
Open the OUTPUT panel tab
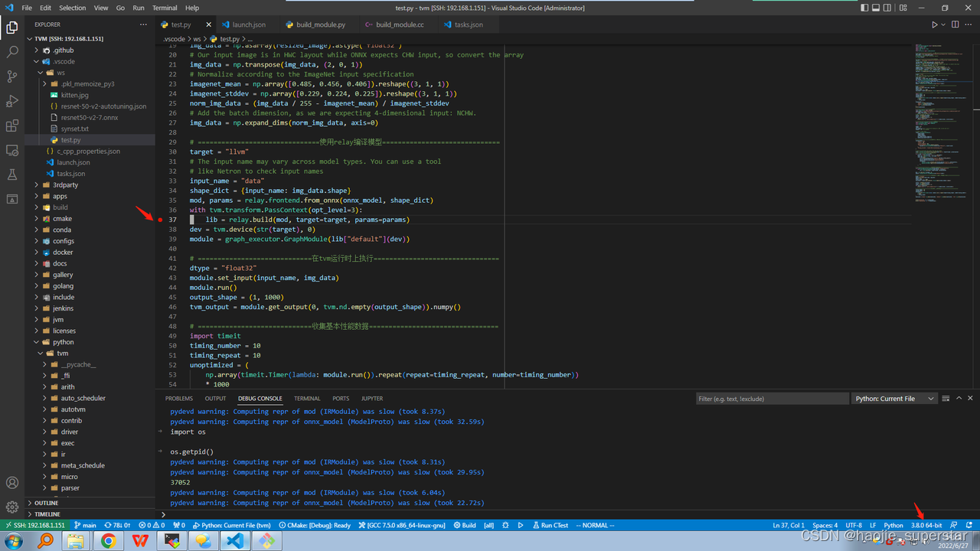[215, 398]
